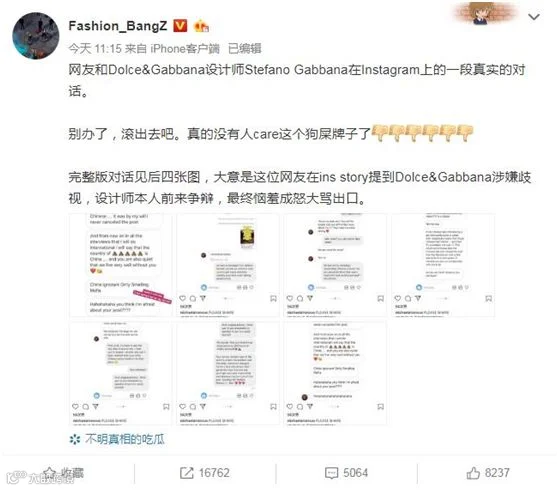
Task: Open the fourth thumbnail in the top row
Action: pos(443,265)
